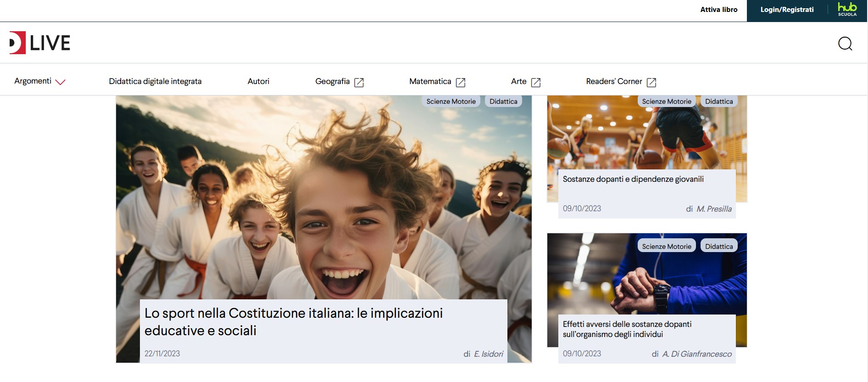The height and width of the screenshot is (382, 868).
Task: Open article Sostanze dopanti e dipendenze giovanili
Action: 633,179
